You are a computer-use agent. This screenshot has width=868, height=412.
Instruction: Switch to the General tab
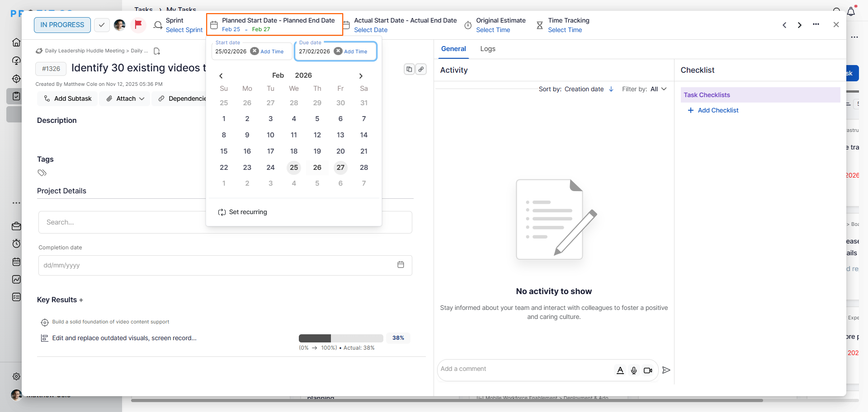pos(453,49)
